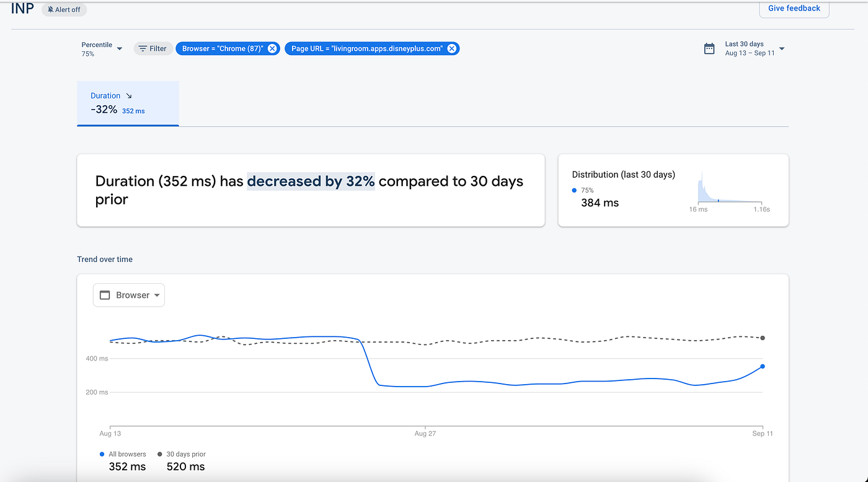Click the calendar icon
The image size is (868, 482).
coord(709,49)
